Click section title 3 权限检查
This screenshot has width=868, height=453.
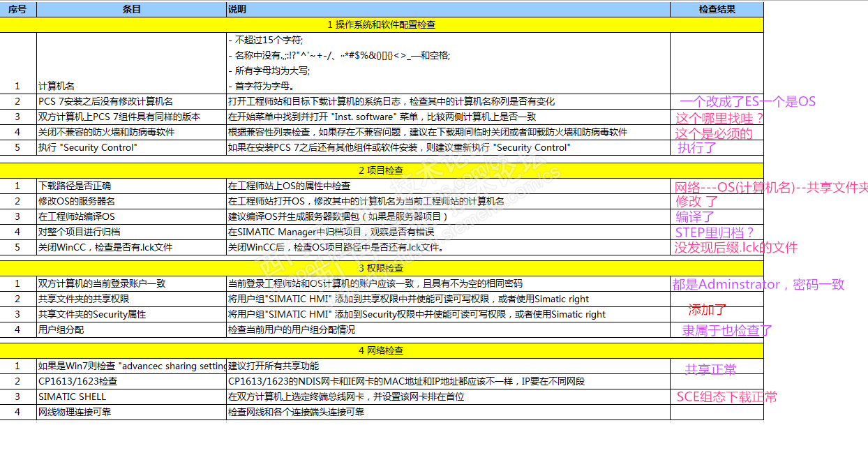(382, 268)
